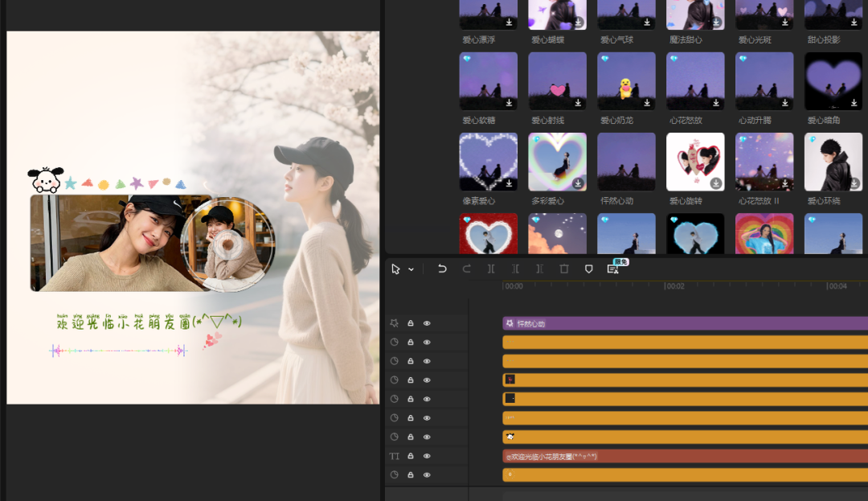Image resolution: width=868 pixels, height=501 pixels.
Task: Click the 00:02 mark on timeline ruler
Action: [x=675, y=286]
